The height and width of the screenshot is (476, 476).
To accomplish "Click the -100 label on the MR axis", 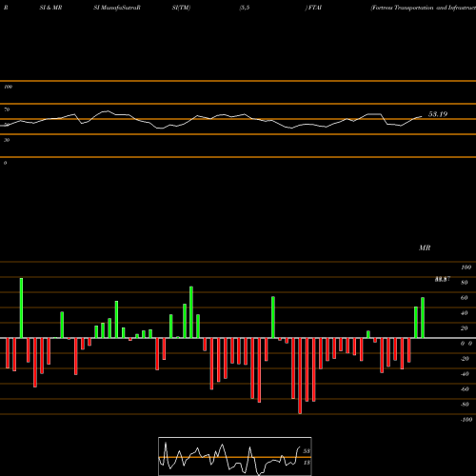I will pos(466,420).
